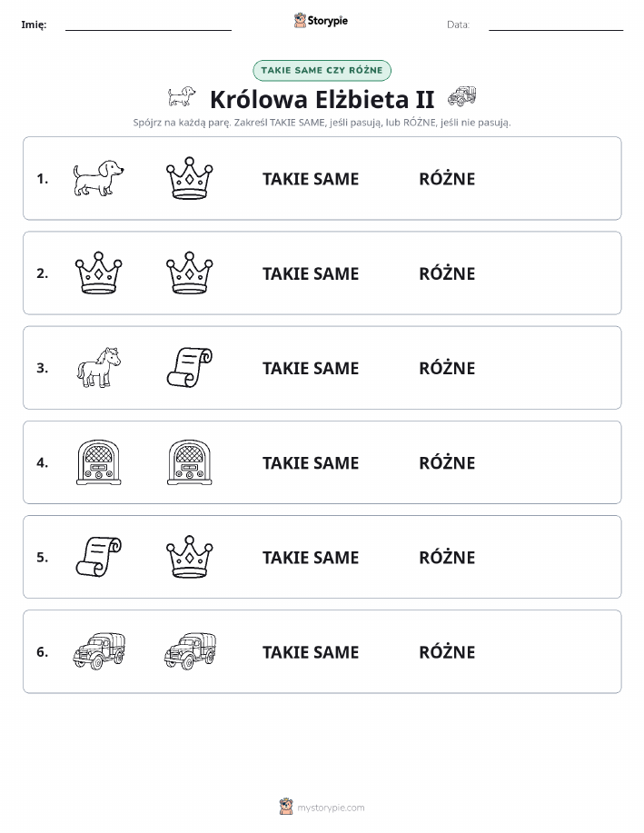This screenshot has width=644, height=833.
Task: Select TAKIE SAME in row 6
Action: (311, 652)
